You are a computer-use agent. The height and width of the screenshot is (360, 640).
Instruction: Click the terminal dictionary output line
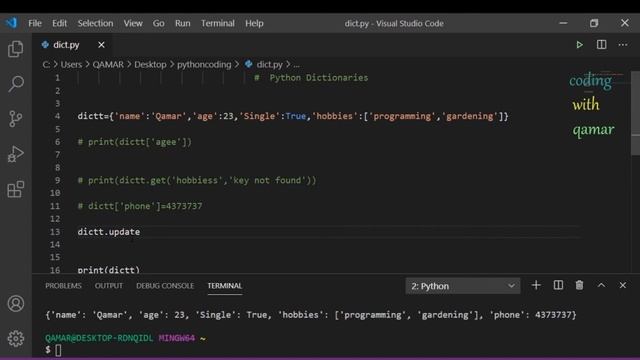tap(311, 315)
